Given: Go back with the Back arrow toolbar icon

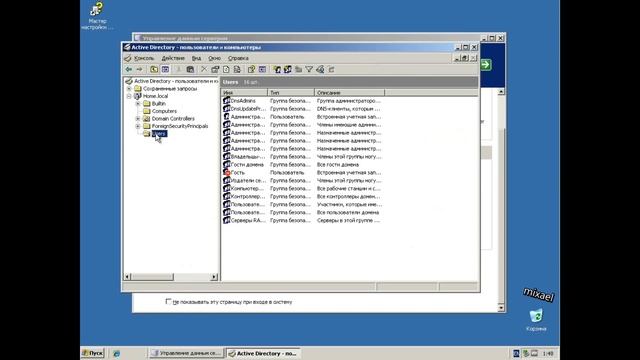Looking at the screenshot, I should point(129,69).
